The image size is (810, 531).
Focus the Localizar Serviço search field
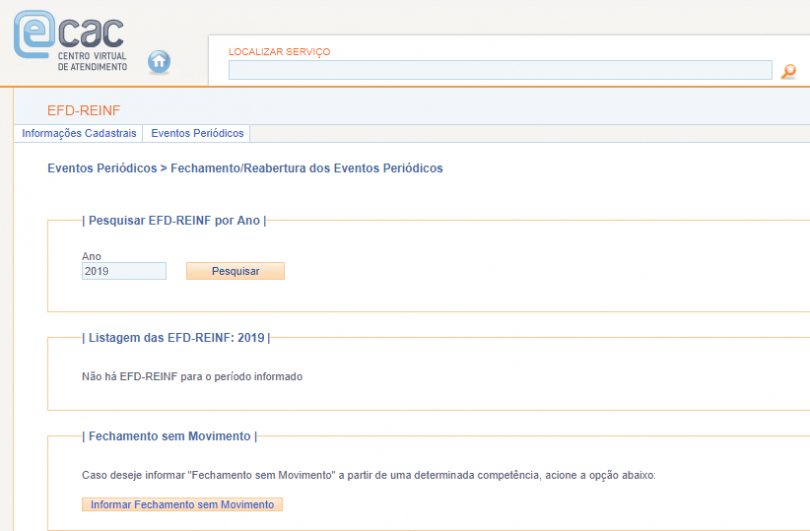[500, 70]
